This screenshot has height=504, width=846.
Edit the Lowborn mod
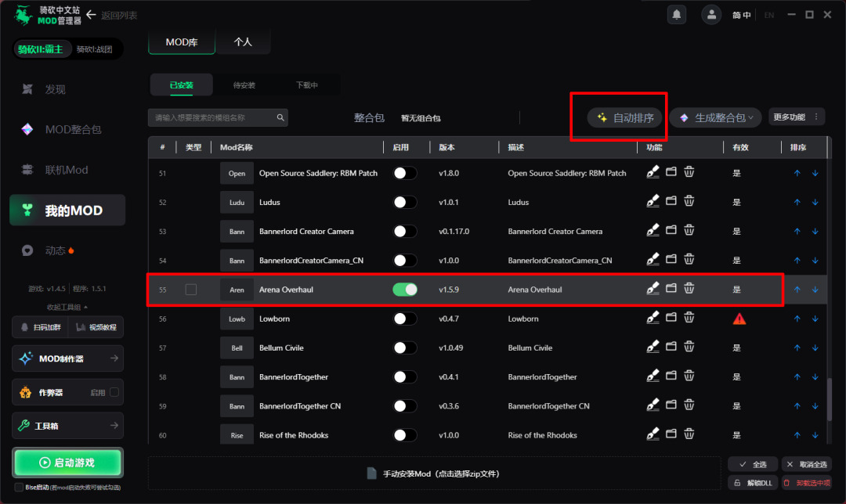[x=653, y=318]
